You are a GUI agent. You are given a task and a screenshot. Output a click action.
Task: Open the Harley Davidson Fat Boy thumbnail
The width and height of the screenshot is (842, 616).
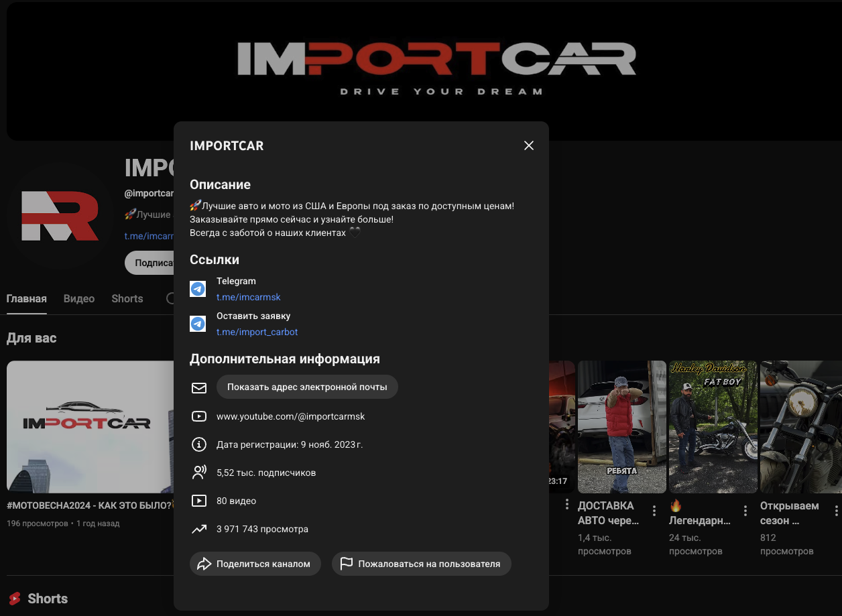[x=713, y=427]
